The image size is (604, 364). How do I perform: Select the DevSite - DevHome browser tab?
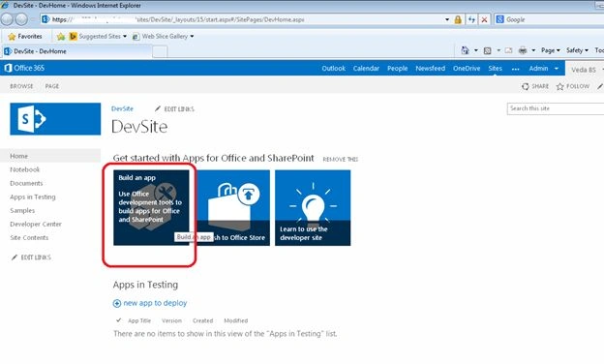coord(77,51)
